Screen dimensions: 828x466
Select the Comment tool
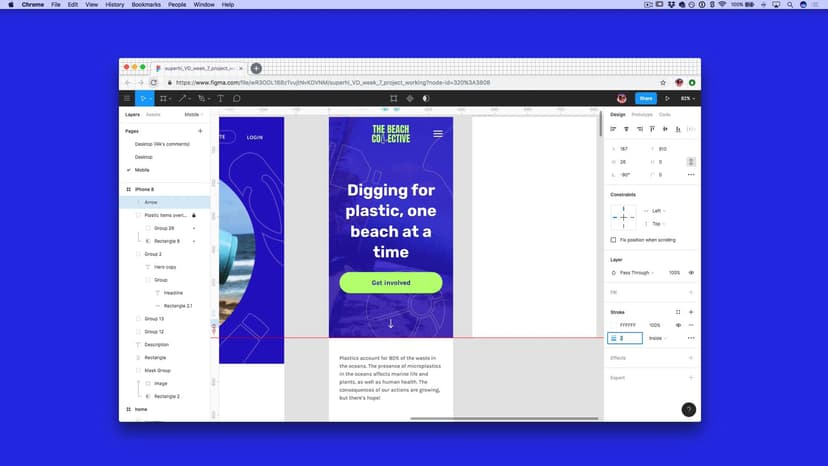(237, 98)
